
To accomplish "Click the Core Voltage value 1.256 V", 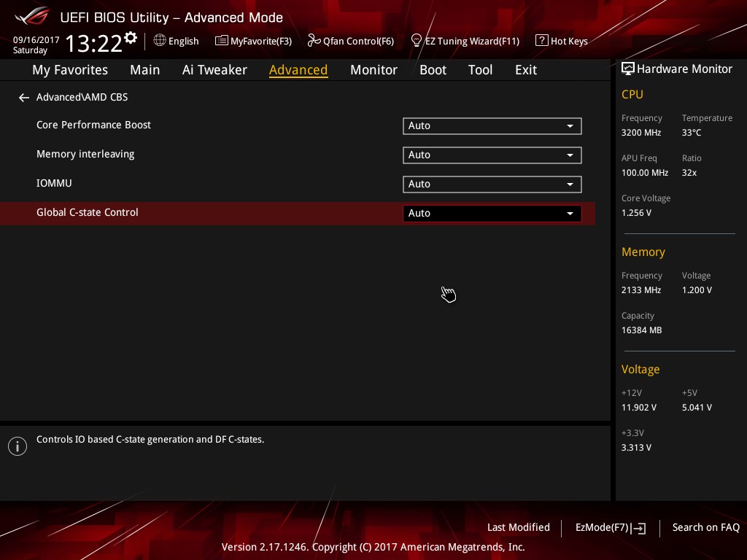I will click(636, 213).
